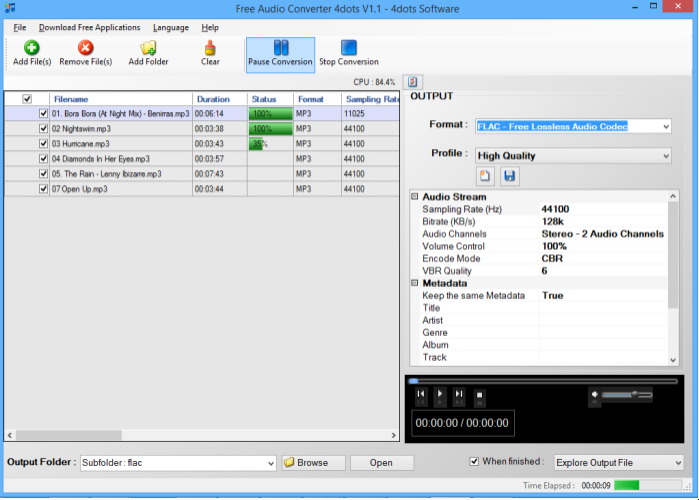Click the Sampling Rate (Hz) value 44100
Image resolution: width=699 pixels, height=500 pixels.
tap(555, 209)
